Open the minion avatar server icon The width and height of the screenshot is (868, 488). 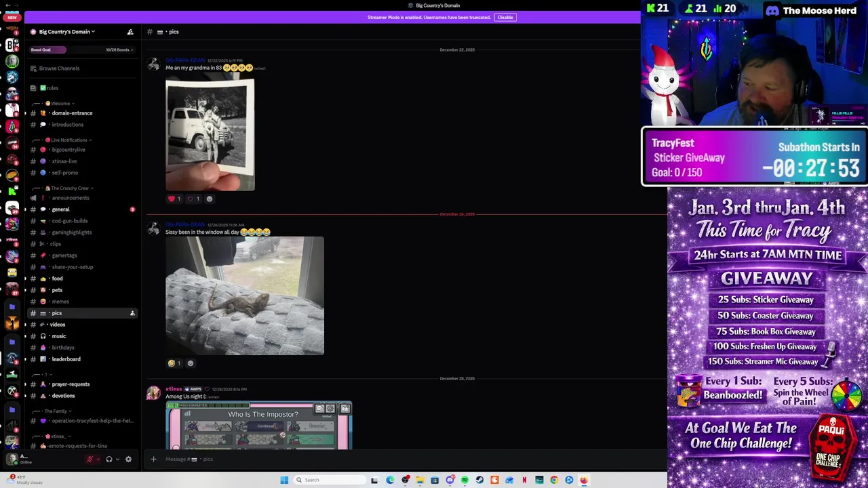[12, 272]
